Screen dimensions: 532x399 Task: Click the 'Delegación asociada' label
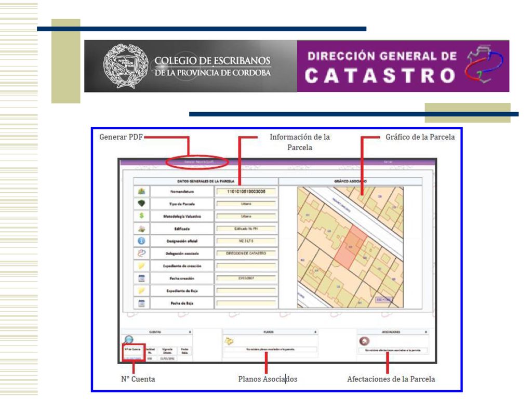[x=182, y=254]
